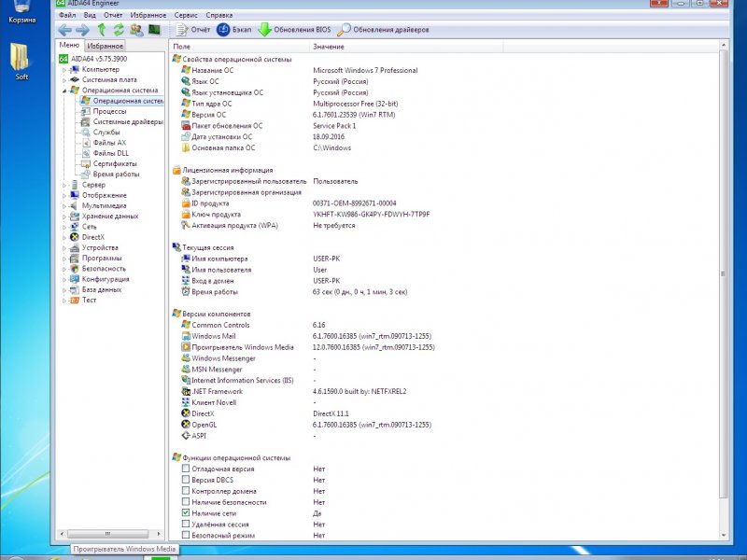Select the Ключ продукта row

click(x=305, y=215)
